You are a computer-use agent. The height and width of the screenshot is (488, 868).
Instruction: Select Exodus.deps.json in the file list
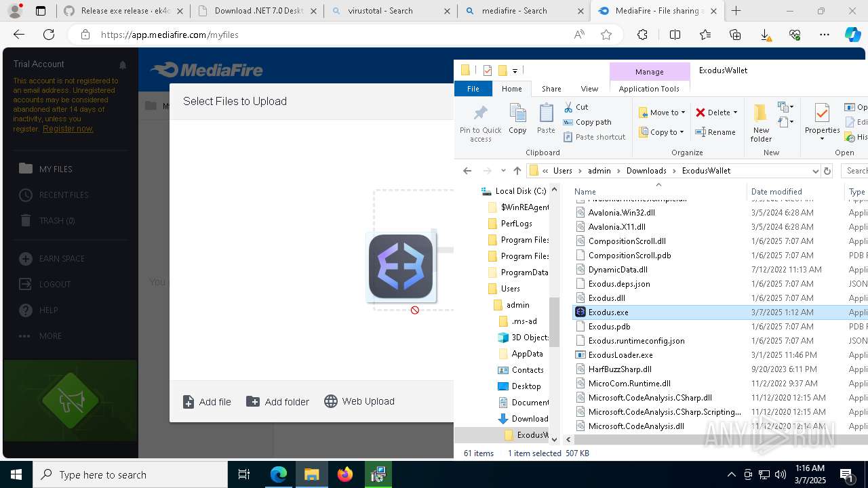tap(619, 284)
